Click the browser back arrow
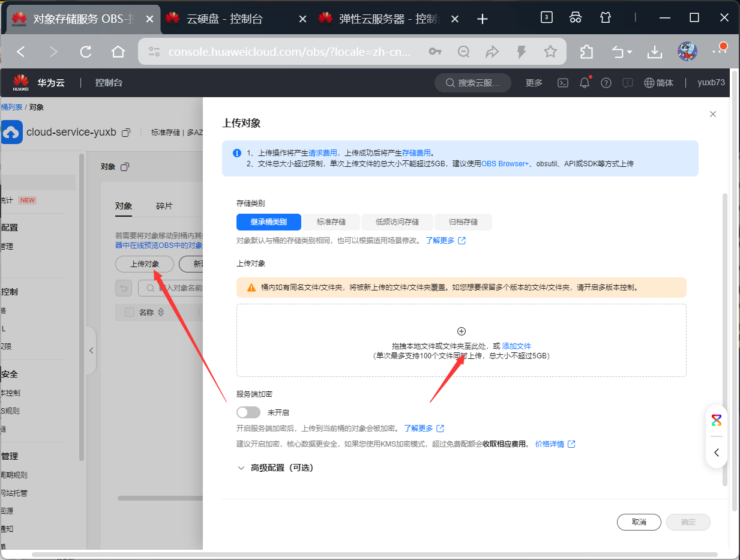740x560 pixels. click(x=21, y=52)
